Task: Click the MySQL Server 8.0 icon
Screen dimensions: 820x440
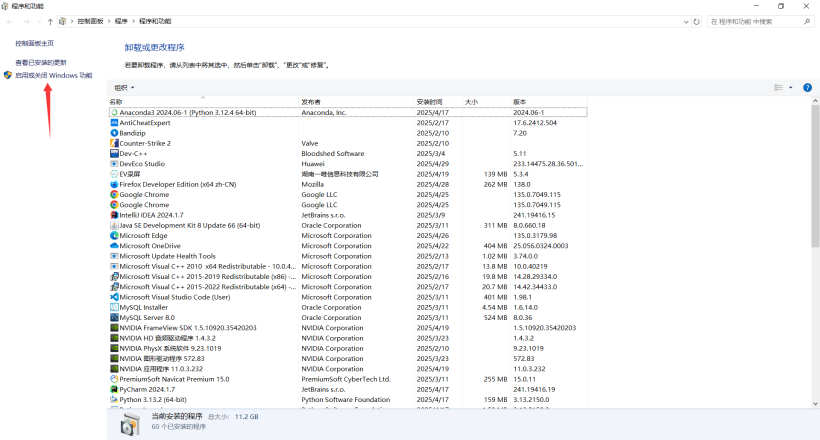Action: click(114, 318)
